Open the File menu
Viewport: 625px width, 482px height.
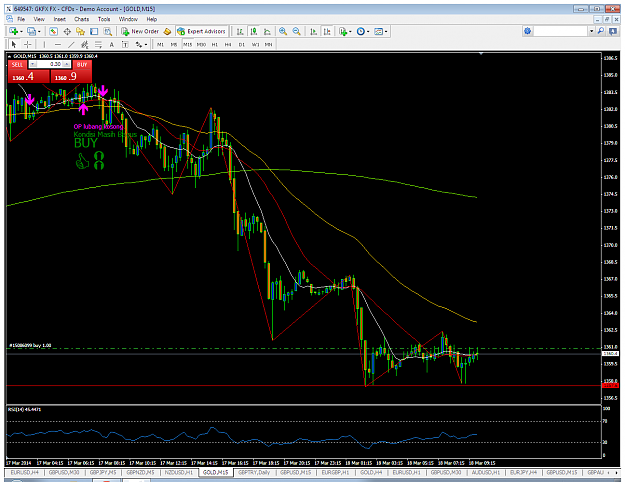[21, 19]
